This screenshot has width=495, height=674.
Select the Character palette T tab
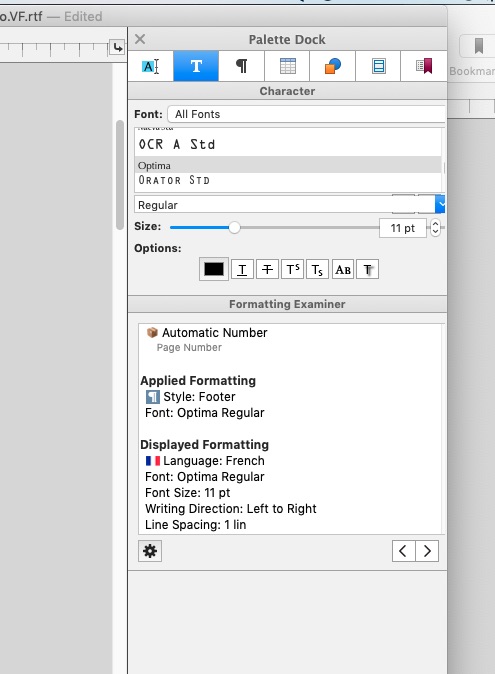tap(196, 66)
